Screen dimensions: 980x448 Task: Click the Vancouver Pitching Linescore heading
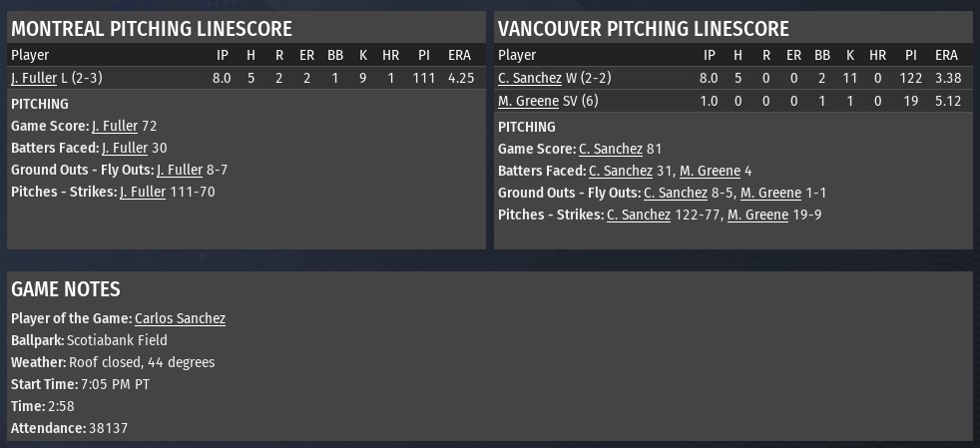click(644, 29)
